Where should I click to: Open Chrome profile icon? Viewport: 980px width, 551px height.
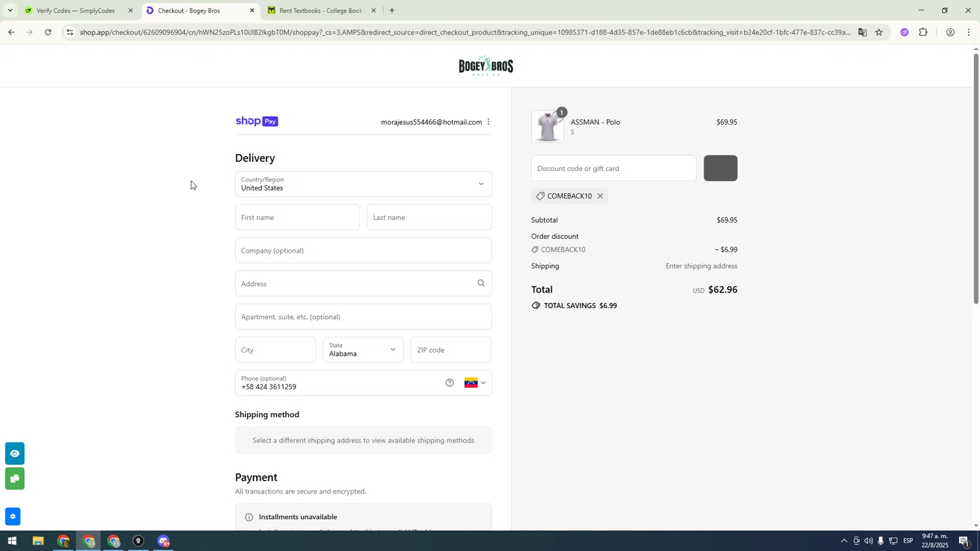(950, 32)
